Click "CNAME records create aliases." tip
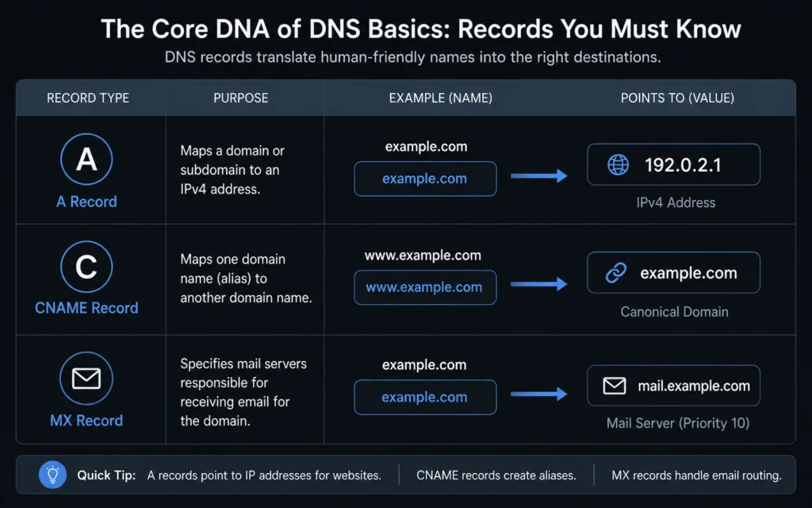Screen dimensions: 812x508 (496, 475)
